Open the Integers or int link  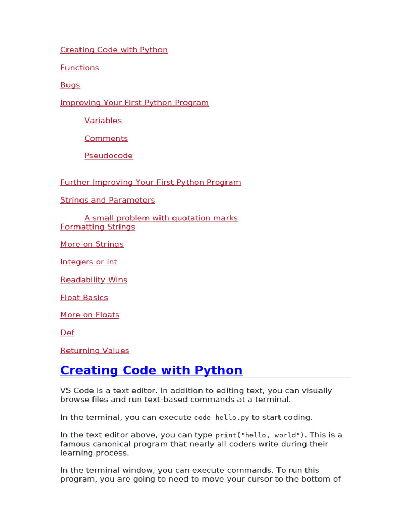[89, 262]
